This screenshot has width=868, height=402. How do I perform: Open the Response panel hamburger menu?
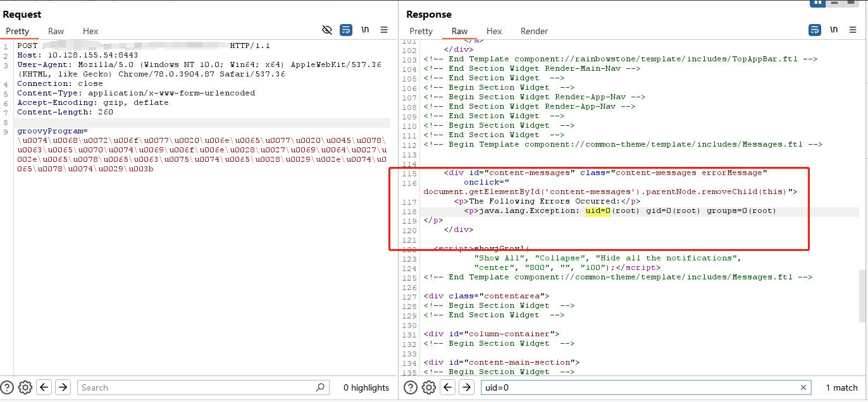click(853, 30)
